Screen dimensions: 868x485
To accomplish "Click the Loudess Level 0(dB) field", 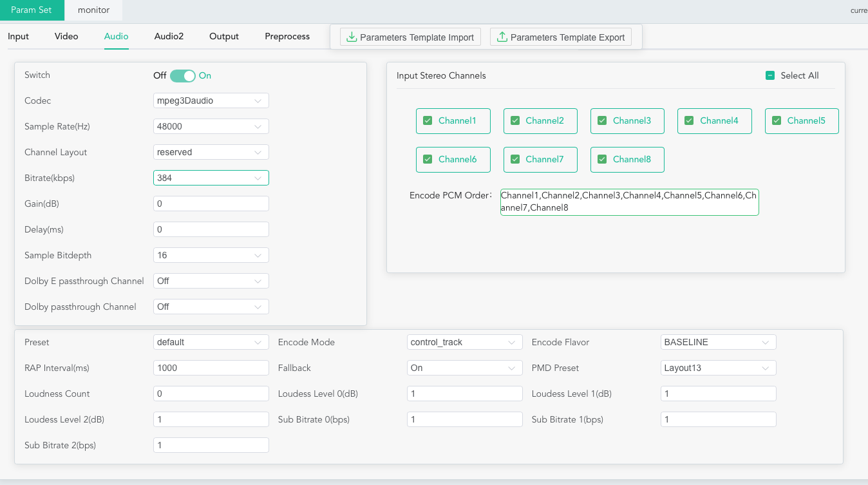I will (465, 394).
